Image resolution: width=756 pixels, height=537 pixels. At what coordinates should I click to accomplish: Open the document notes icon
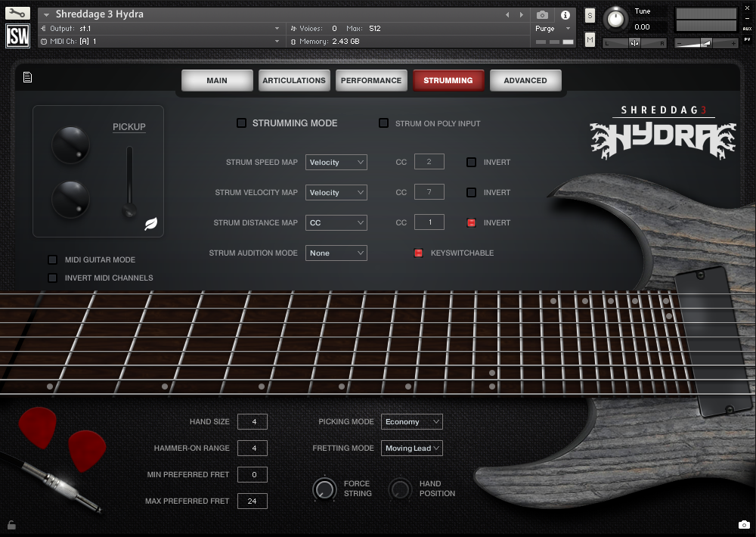(27, 76)
